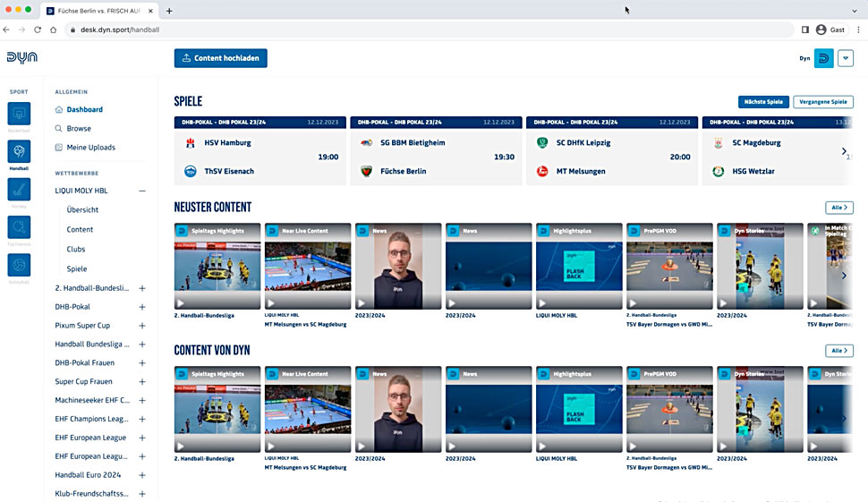Expand the Super Cup Frauen competition
868x502 pixels.
click(142, 382)
